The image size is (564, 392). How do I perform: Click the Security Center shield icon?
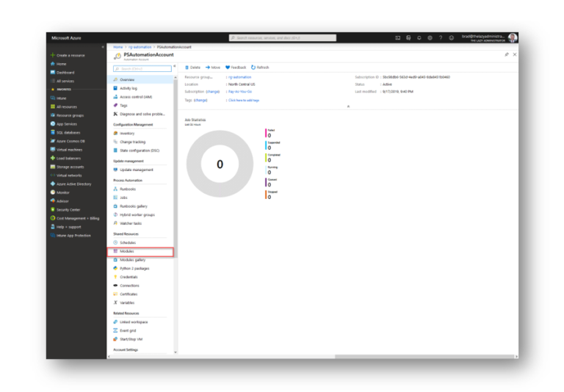pyautogui.click(x=53, y=210)
